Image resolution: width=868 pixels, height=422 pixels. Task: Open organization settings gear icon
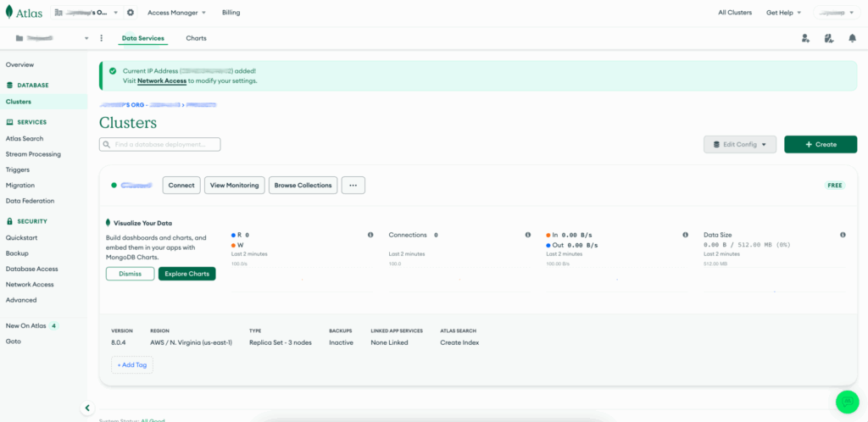point(131,12)
